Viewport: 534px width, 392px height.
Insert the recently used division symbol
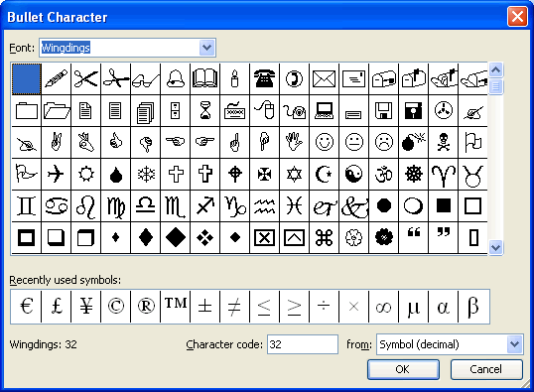tap(325, 307)
